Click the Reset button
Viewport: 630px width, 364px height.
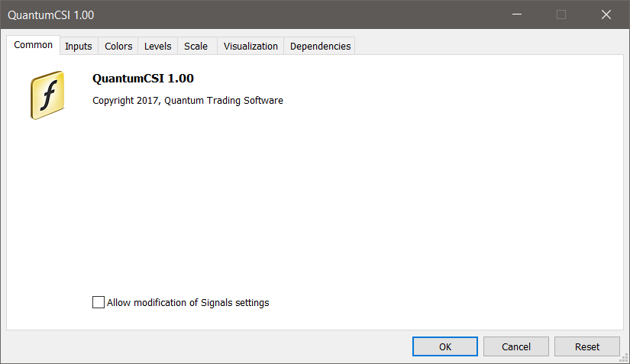click(x=587, y=346)
